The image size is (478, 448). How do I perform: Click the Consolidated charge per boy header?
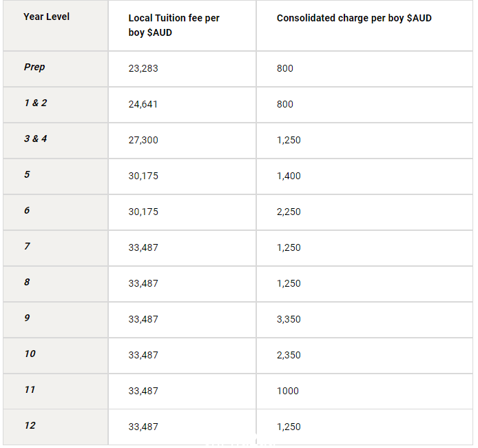tap(354, 19)
